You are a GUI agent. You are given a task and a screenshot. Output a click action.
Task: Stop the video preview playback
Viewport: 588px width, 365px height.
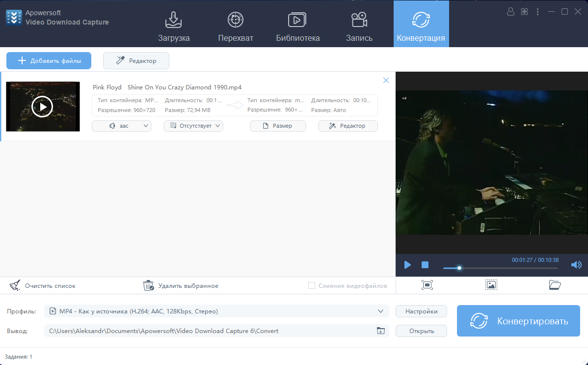(x=425, y=265)
